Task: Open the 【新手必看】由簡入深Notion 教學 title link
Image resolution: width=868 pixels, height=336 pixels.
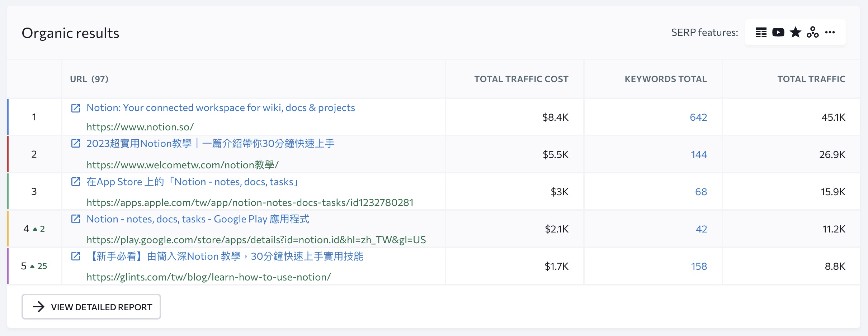Action: [225, 256]
